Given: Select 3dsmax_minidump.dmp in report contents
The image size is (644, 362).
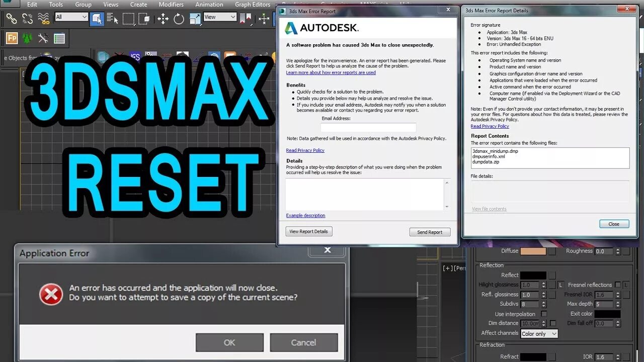Looking at the screenshot, I should point(495,151).
